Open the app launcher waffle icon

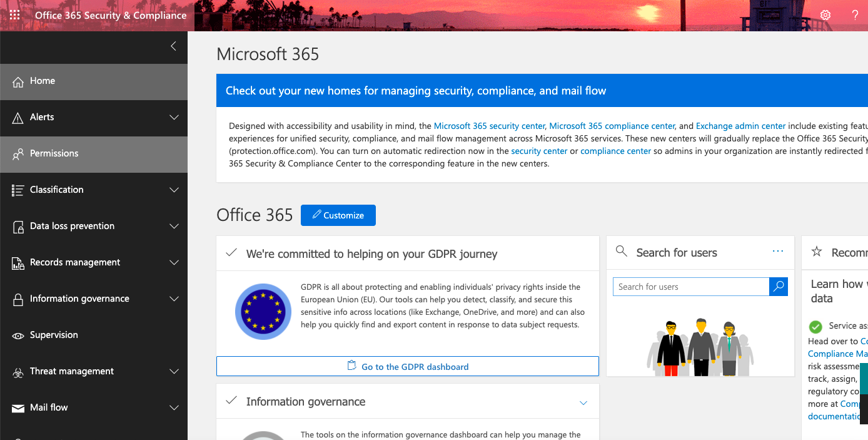point(14,15)
